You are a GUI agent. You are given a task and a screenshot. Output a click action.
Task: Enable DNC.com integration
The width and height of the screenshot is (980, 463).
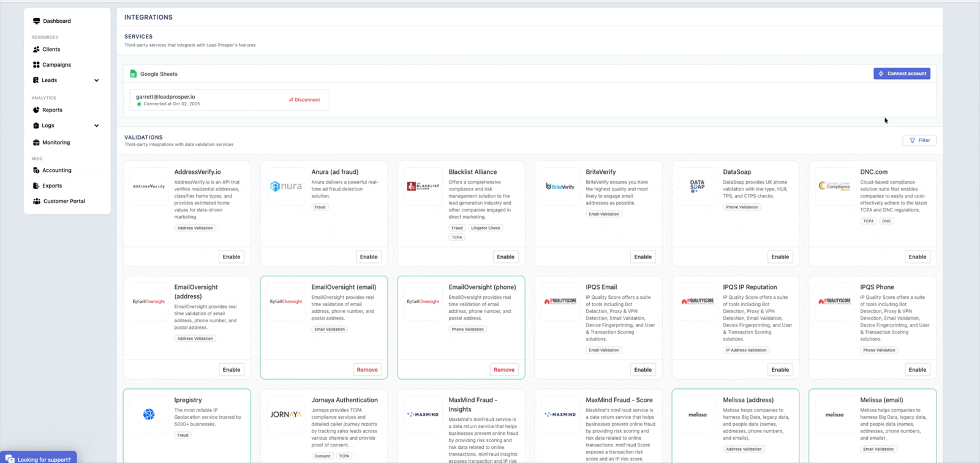(x=917, y=257)
